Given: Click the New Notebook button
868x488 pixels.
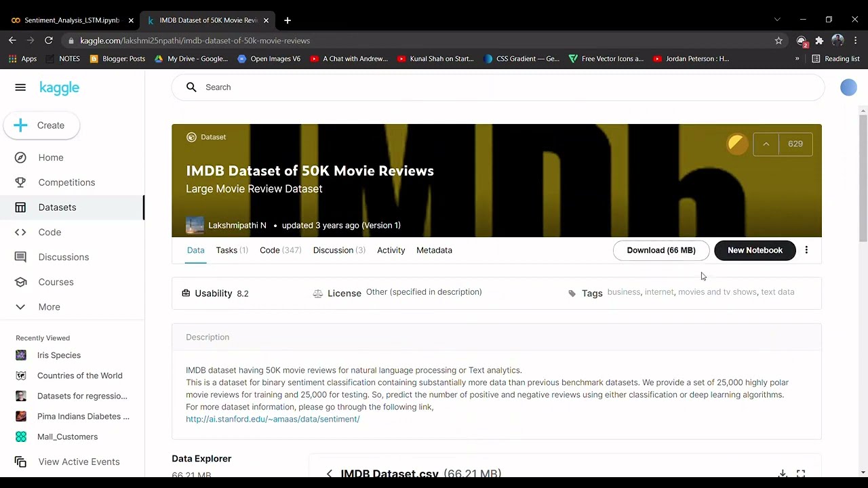Looking at the screenshot, I should click(755, 250).
